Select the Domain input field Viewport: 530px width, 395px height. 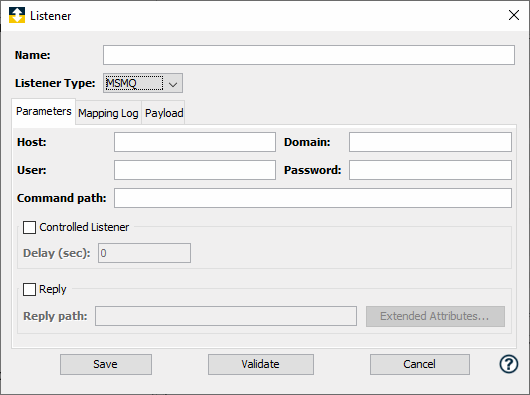click(430, 142)
